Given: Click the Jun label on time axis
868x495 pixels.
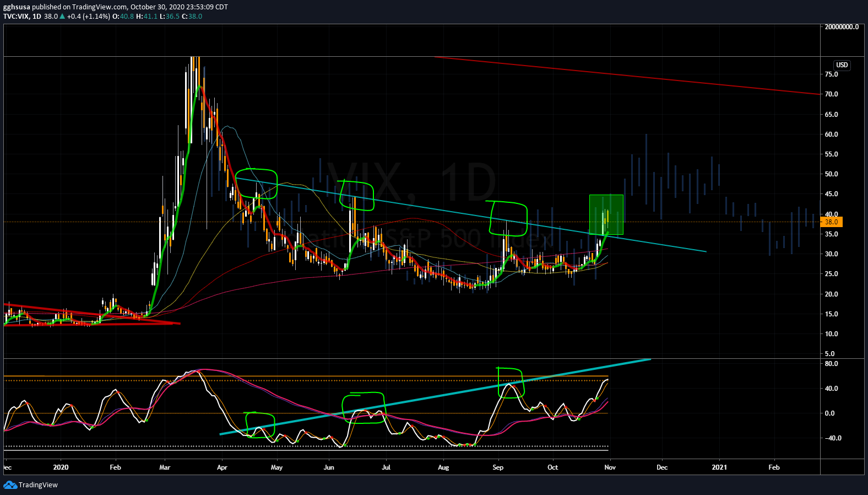Looking at the screenshot, I should pos(329,467).
